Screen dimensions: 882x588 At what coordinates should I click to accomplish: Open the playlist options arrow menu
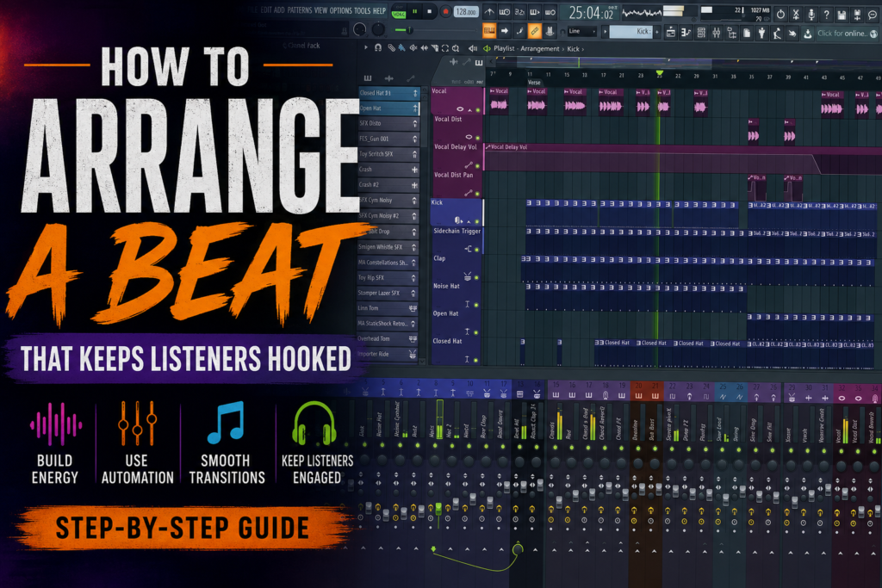365,48
